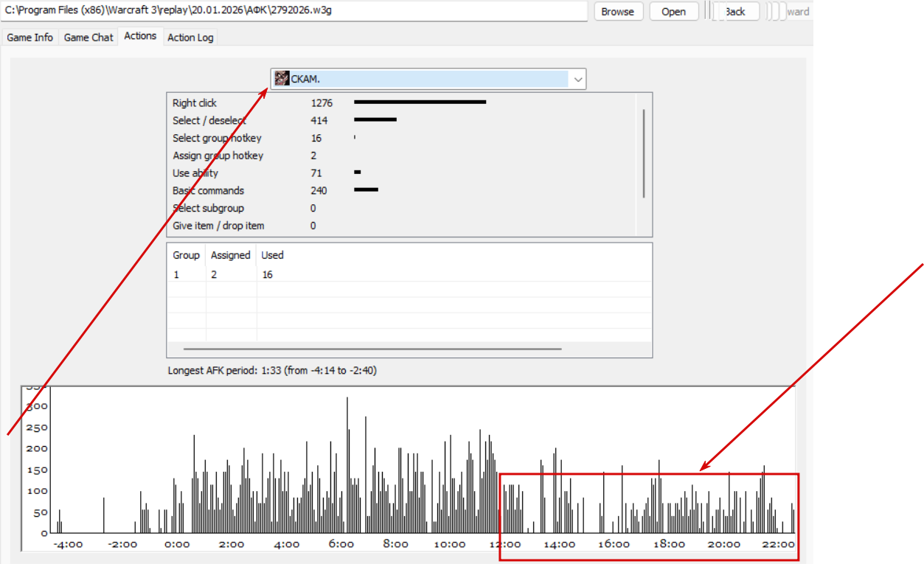The image size is (924, 564).
Task: Select the group 1 table row
Action: (x=410, y=274)
